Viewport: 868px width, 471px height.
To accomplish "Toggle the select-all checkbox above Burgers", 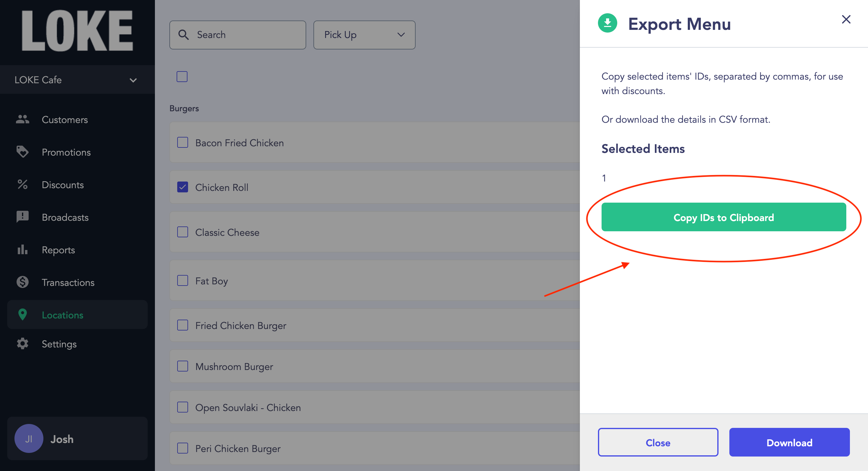I will pyautogui.click(x=182, y=77).
